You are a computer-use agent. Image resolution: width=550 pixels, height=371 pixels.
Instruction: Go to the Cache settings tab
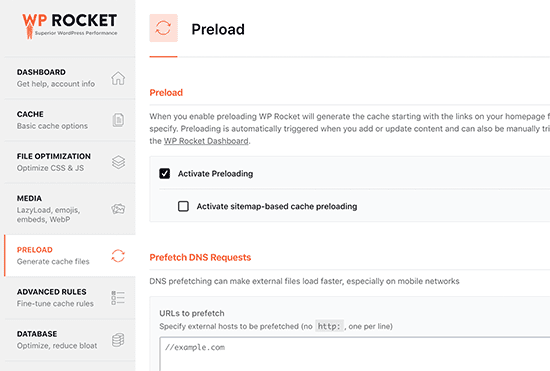pos(70,120)
